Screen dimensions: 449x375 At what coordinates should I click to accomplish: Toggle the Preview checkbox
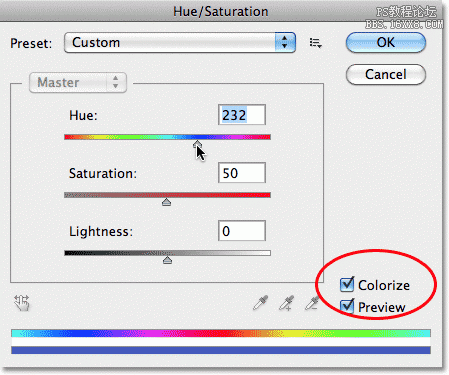pyautogui.click(x=347, y=306)
